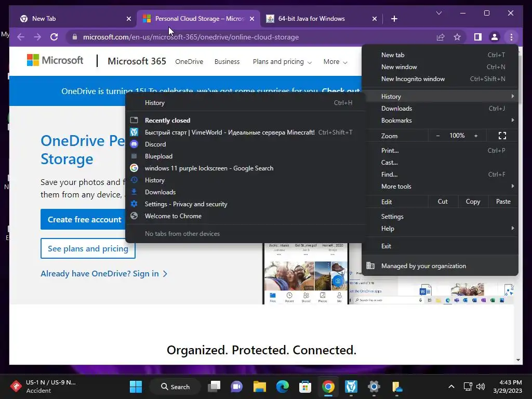Close the 64-bit Java for Windows tab

pos(374,19)
